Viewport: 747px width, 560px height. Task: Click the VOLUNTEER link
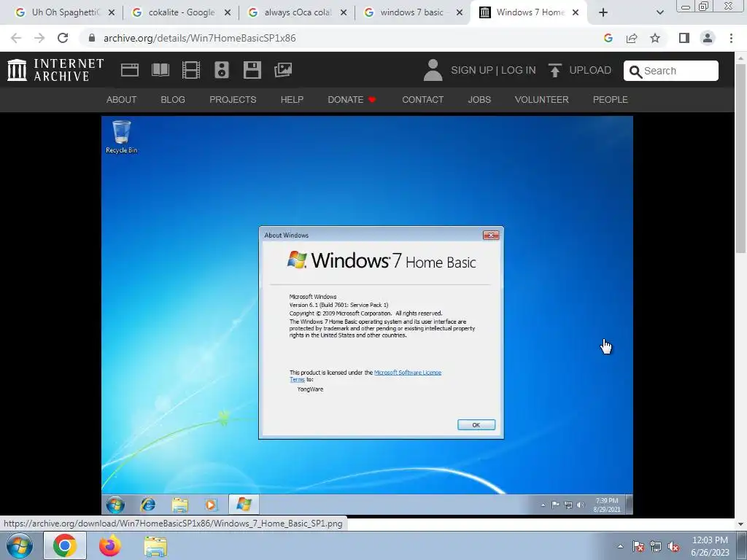pyautogui.click(x=542, y=99)
